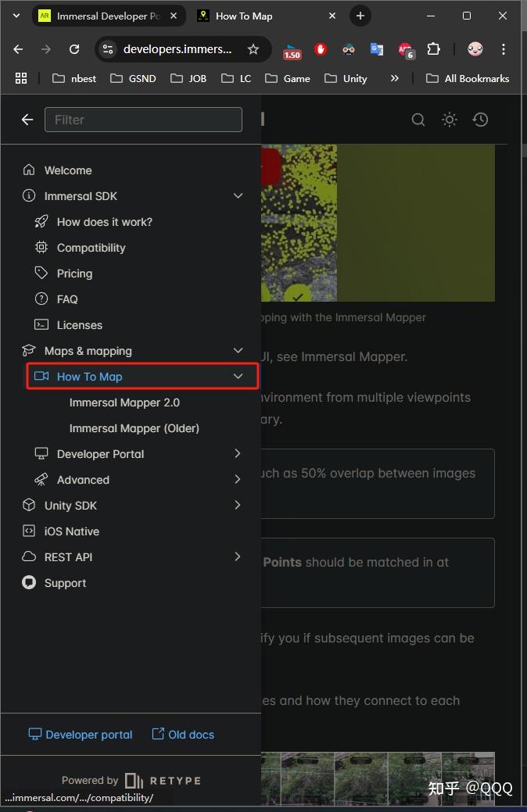Open the docs search icon

[x=418, y=120]
